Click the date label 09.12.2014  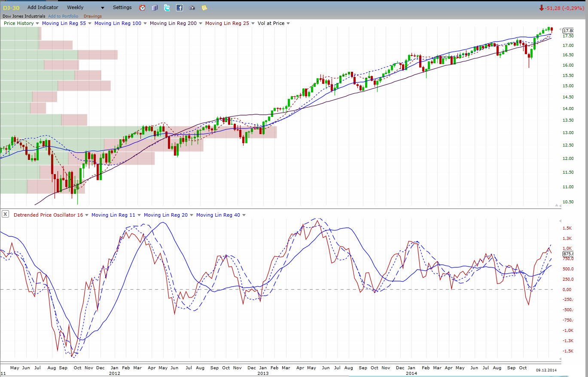[546, 370]
